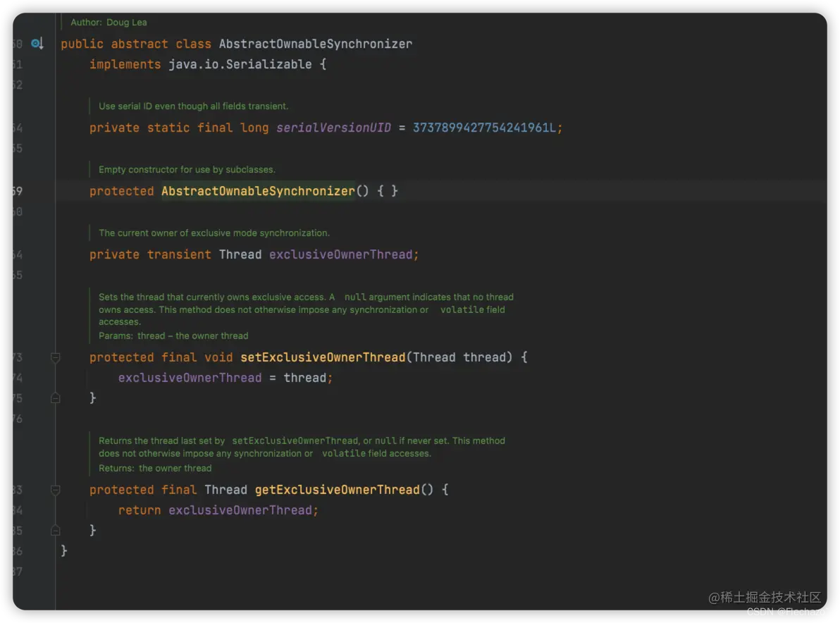The height and width of the screenshot is (623, 840).
Task: Click 'The current owner of exclusive mode' comment
Action: coord(214,233)
